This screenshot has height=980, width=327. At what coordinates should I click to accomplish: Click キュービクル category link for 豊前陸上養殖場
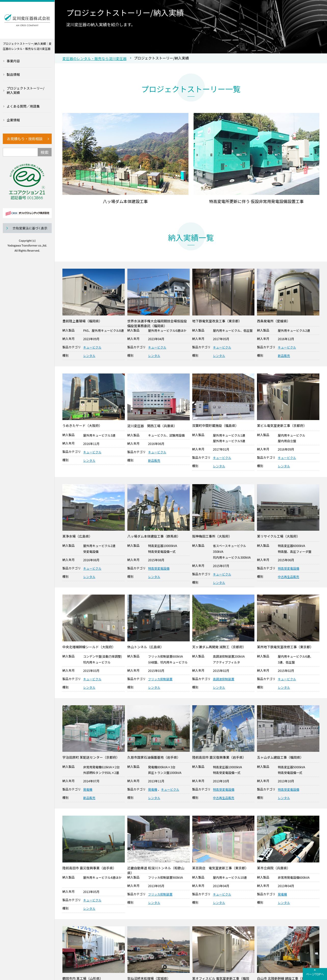point(92,347)
